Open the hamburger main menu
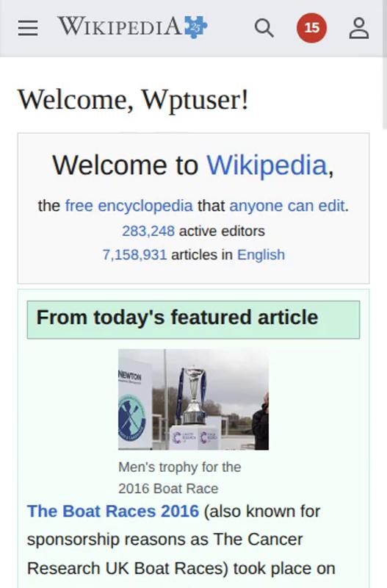This screenshot has width=387, height=588. 28,28
